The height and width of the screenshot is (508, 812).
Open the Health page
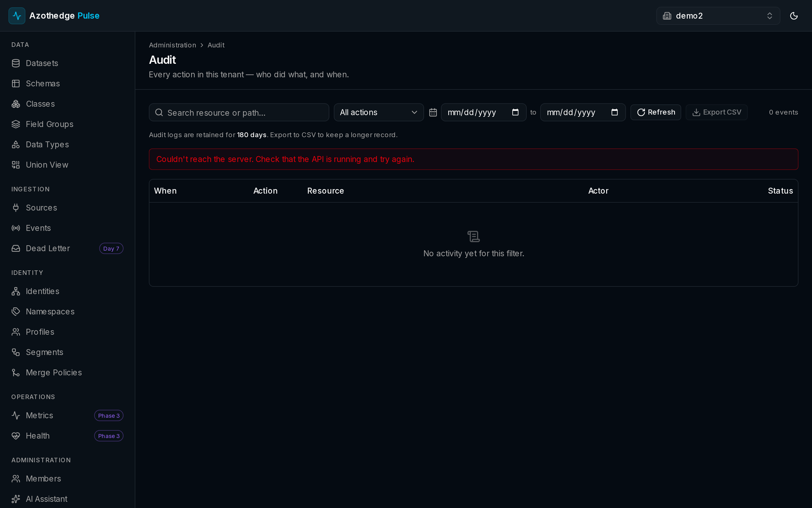pyautogui.click(x=67, y=436)
